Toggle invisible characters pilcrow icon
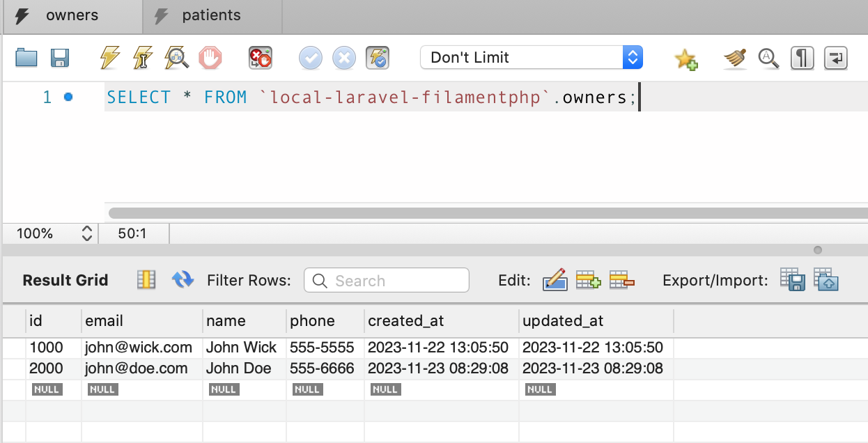 [x=803, y=58]
